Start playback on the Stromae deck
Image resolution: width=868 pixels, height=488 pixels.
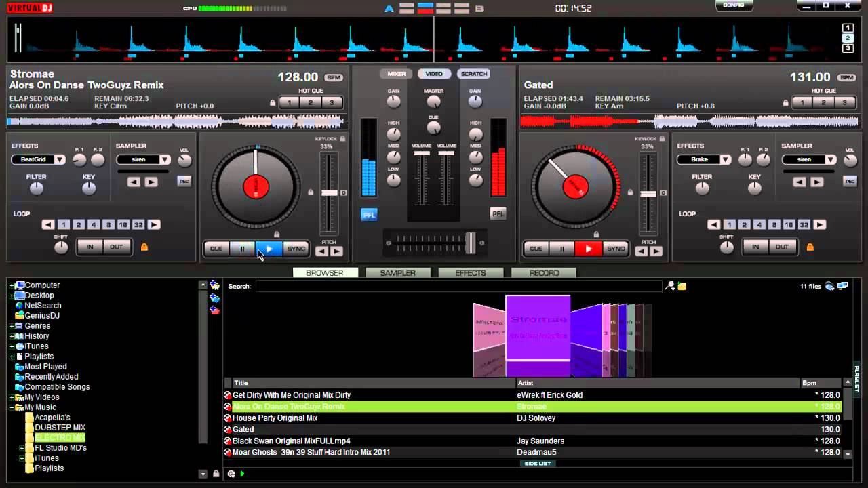pyautogui.click(x=269, y=249)
